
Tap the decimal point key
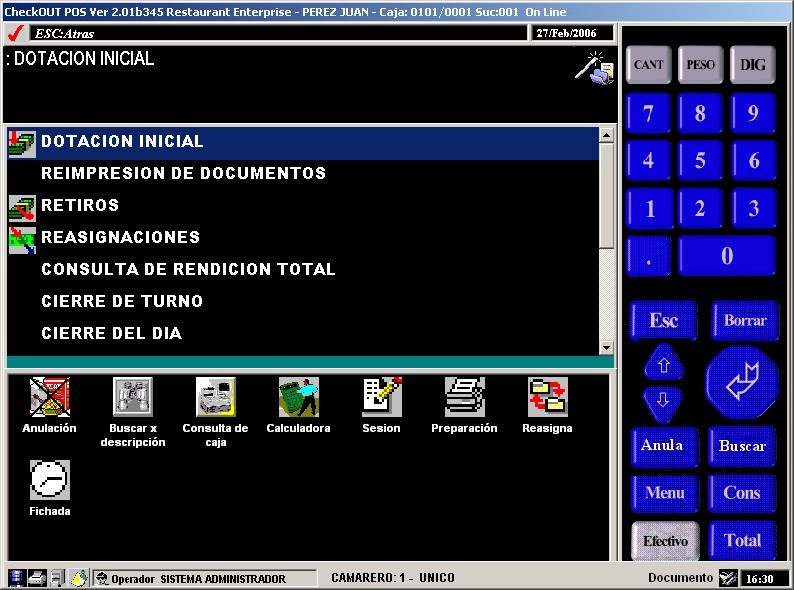pyautogui.click(x=649, y=256)
